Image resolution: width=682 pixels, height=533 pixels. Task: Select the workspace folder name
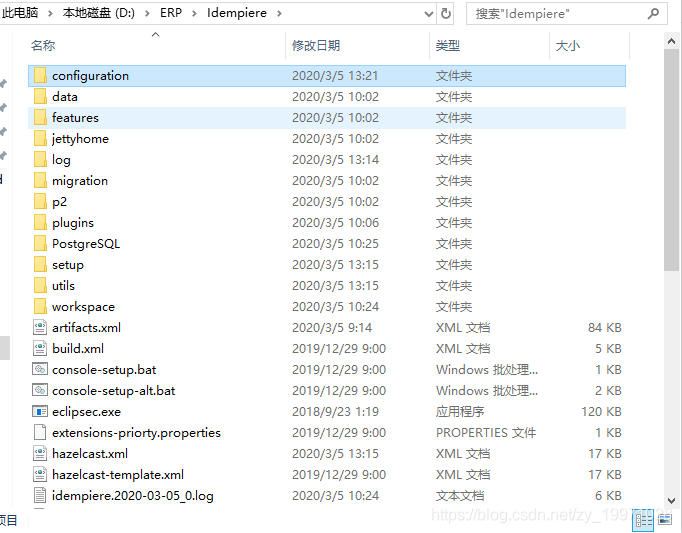coord(83,307)
